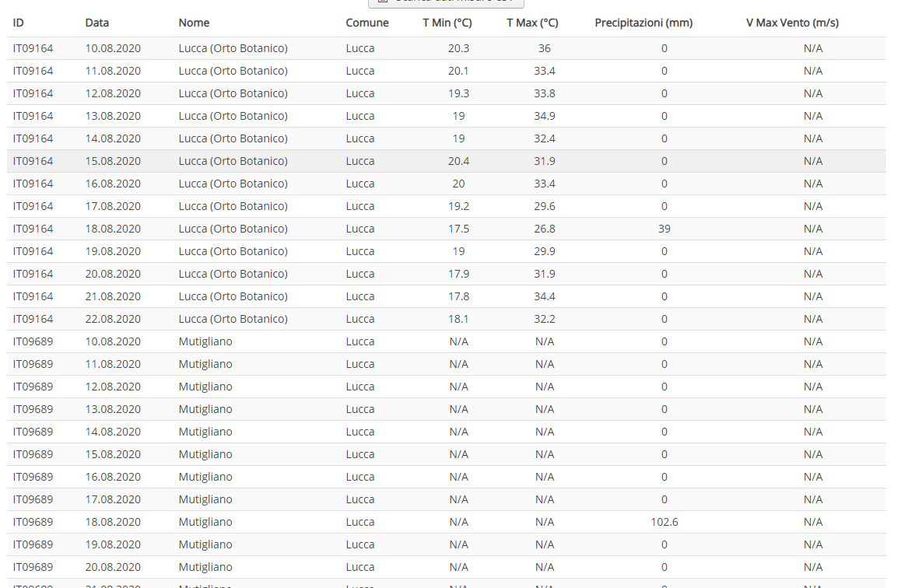908x588 pixels.
Task: Click date 22.08.2020 in Orto Botanico row
Action: coord(113,319)
